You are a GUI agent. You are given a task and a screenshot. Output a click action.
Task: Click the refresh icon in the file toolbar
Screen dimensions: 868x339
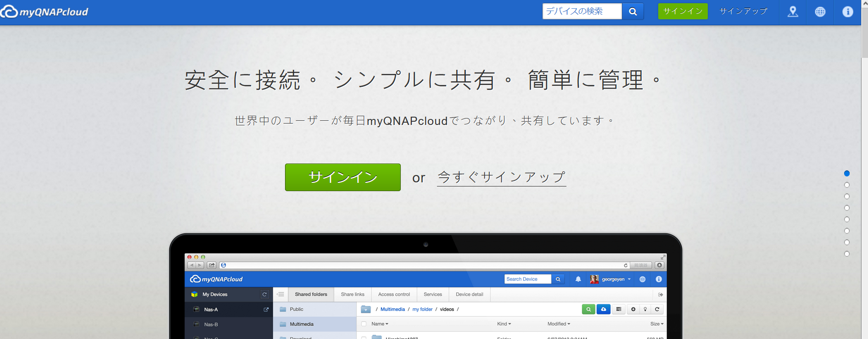(657, 309)
